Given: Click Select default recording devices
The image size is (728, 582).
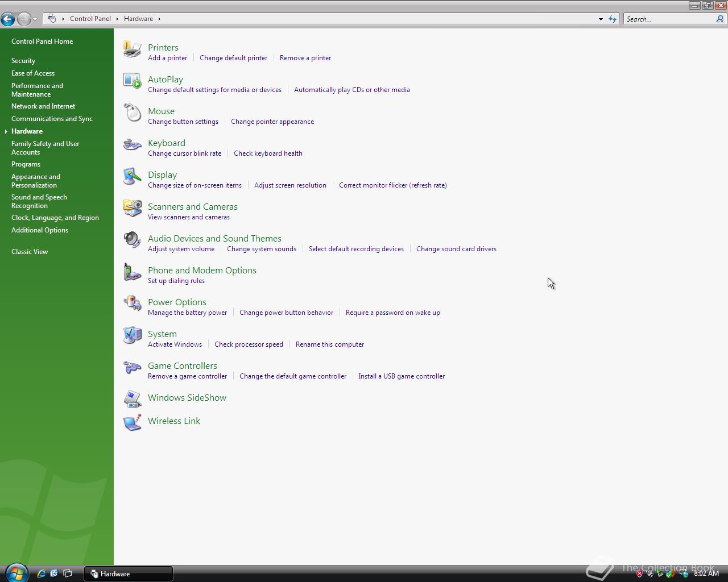Looking at the screenshot, I should pos(356,249).
